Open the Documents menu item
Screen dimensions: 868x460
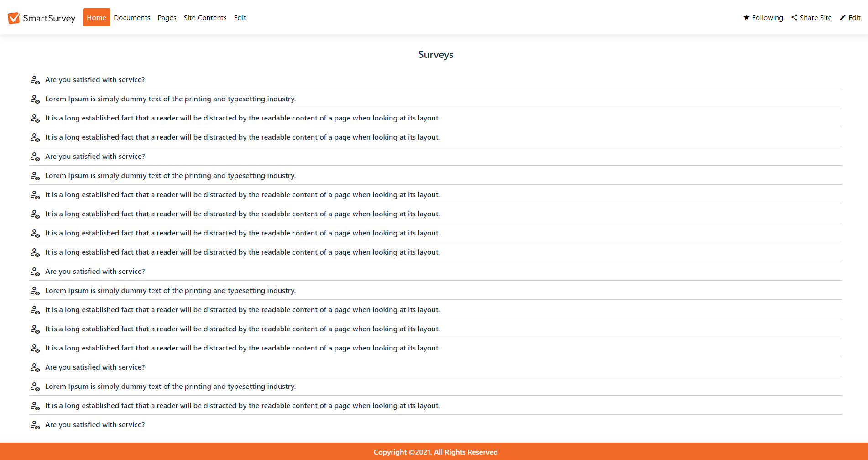click(x=132, y=17)
